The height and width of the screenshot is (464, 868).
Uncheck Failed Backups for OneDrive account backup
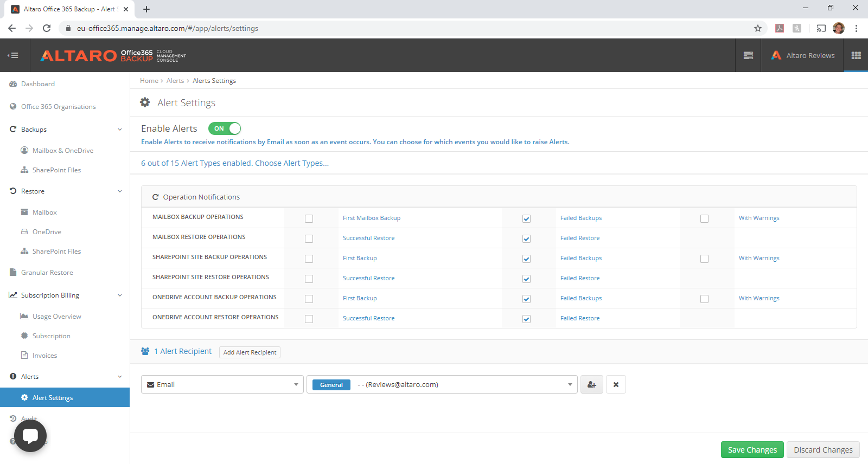pos(526,299)
